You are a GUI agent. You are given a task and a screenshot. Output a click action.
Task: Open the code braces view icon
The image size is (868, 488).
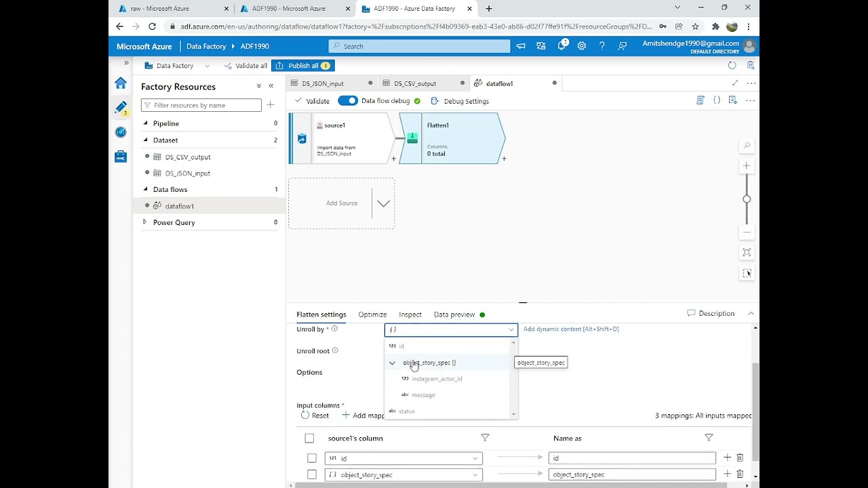(717, 100)
